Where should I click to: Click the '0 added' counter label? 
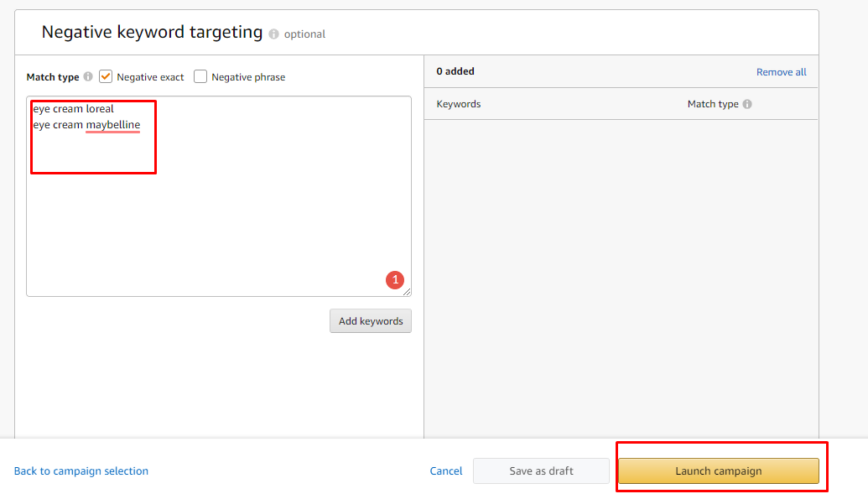pyautogui.click(x=455, y=71)
